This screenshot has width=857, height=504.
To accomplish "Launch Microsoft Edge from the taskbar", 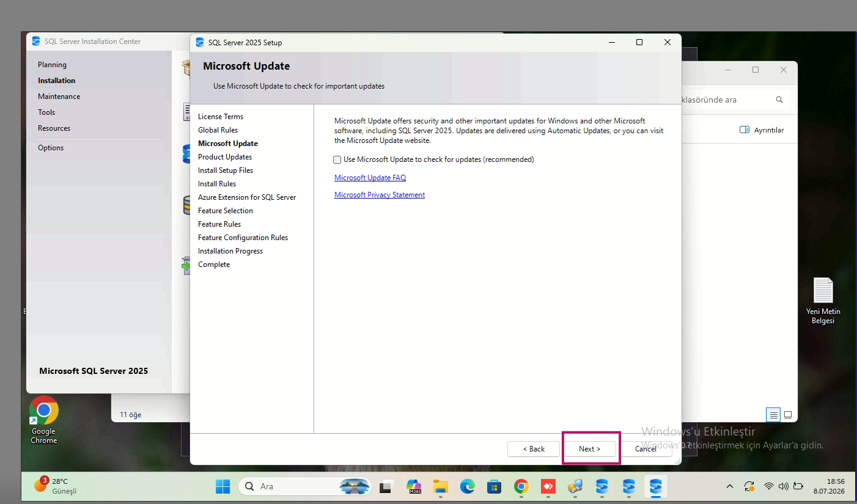I will [468, 487].
